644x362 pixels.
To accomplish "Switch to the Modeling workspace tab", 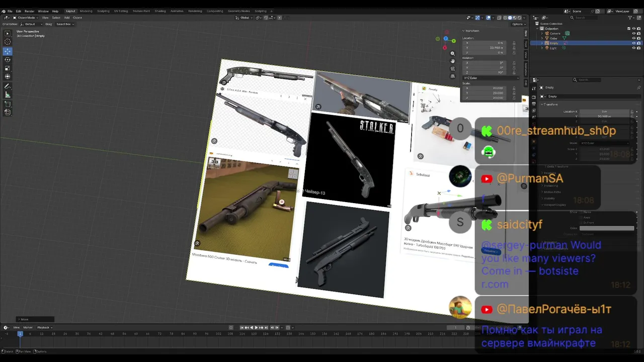I will click(86, 11).
